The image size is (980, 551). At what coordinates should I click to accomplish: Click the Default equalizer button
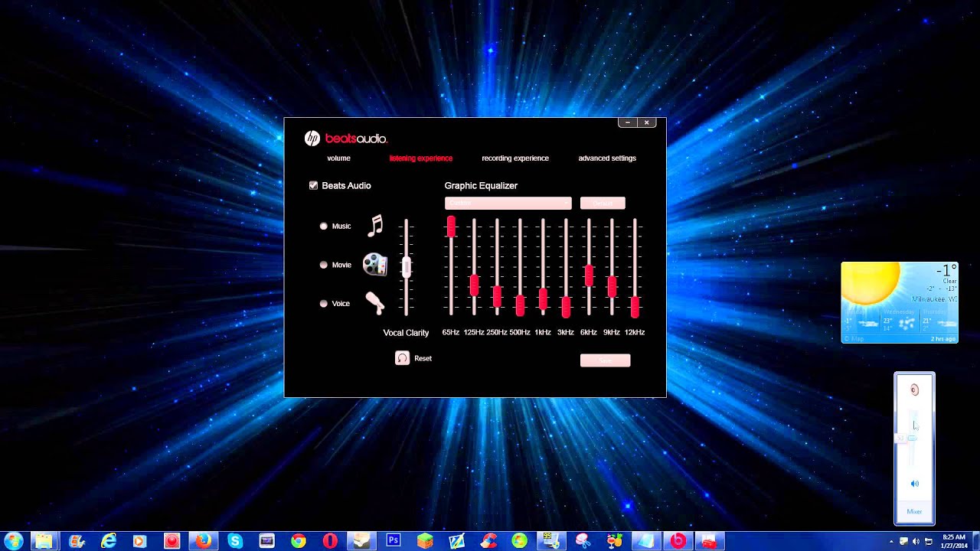[603, 203]
